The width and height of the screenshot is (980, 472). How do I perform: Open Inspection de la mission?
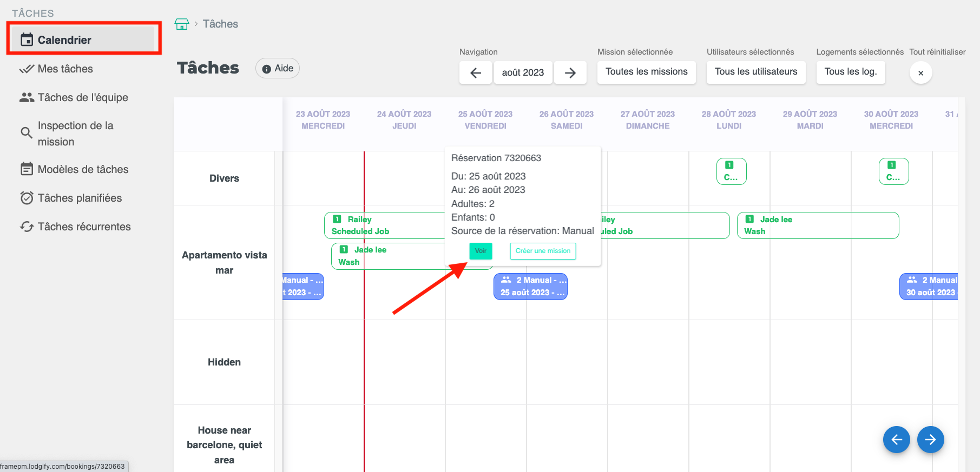[75, 134]
